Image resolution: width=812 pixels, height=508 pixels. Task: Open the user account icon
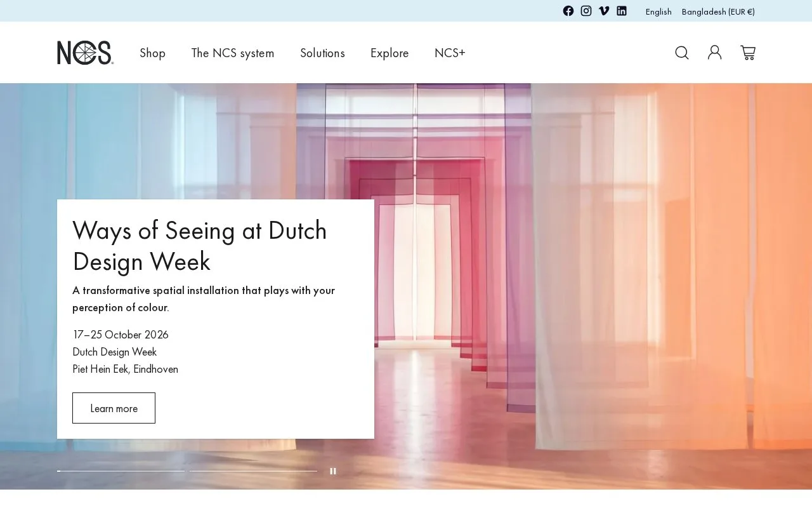click(715, 53)
